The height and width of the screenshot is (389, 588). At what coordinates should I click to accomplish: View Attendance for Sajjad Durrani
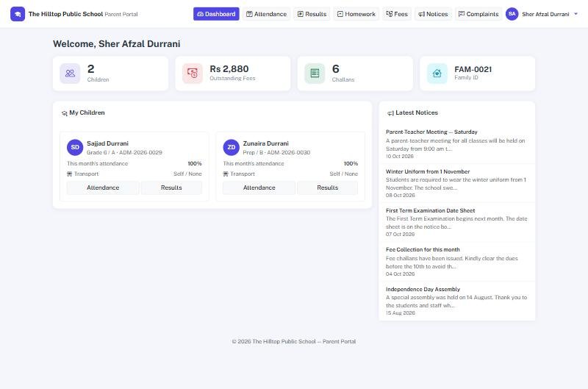pos(103,188)
